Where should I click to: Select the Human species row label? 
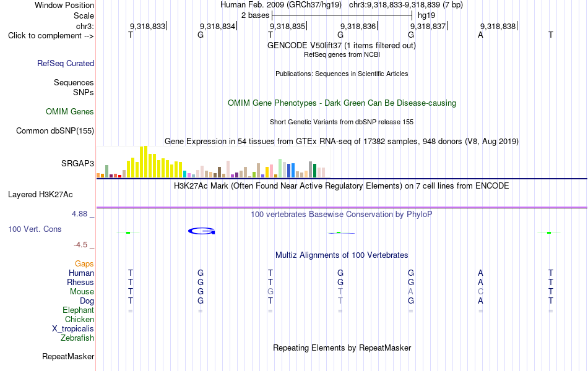tap(81, 273)
